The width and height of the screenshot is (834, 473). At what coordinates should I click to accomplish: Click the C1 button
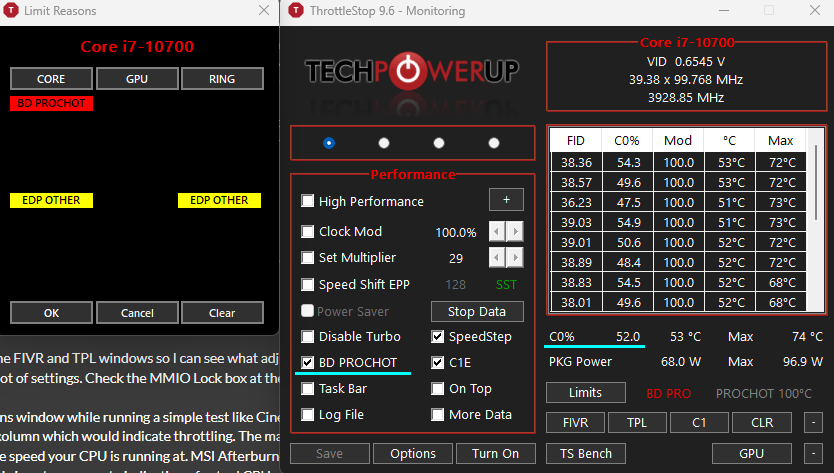(699, 422)
